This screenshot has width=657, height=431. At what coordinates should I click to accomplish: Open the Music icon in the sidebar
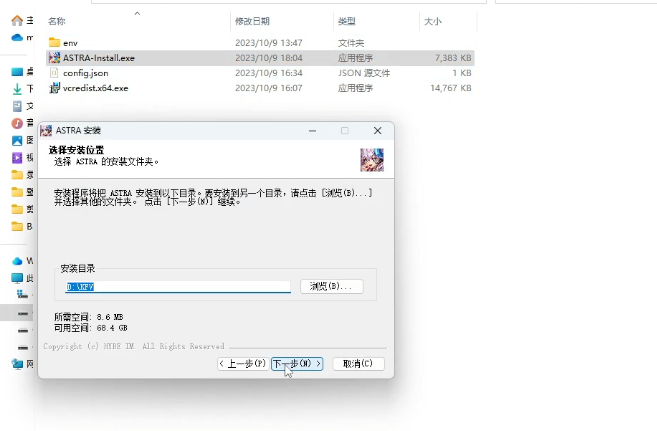point(17,123)
